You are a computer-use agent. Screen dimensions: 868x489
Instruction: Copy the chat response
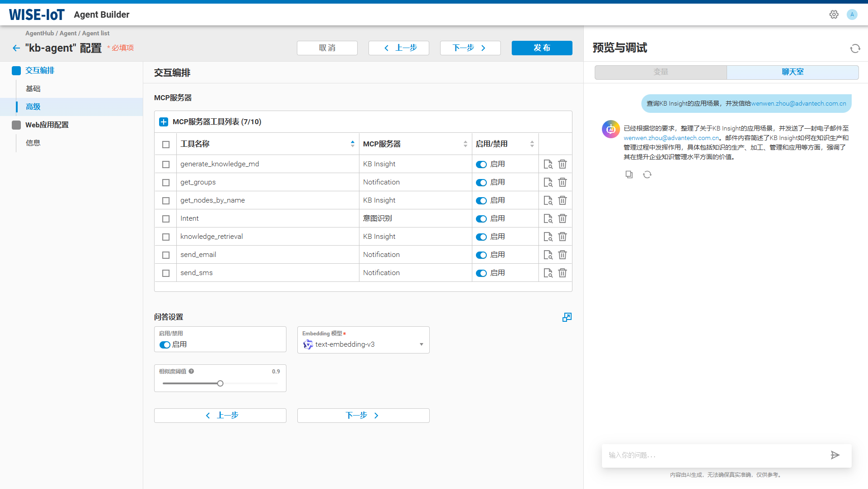coord(629,174)
